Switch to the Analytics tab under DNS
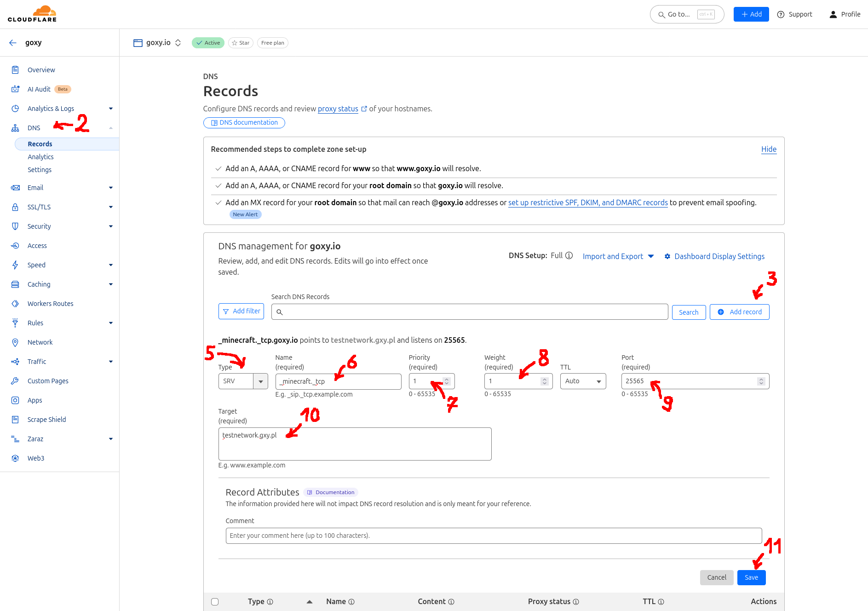This screenshot has width=868, height=611. tap(40, 156)
